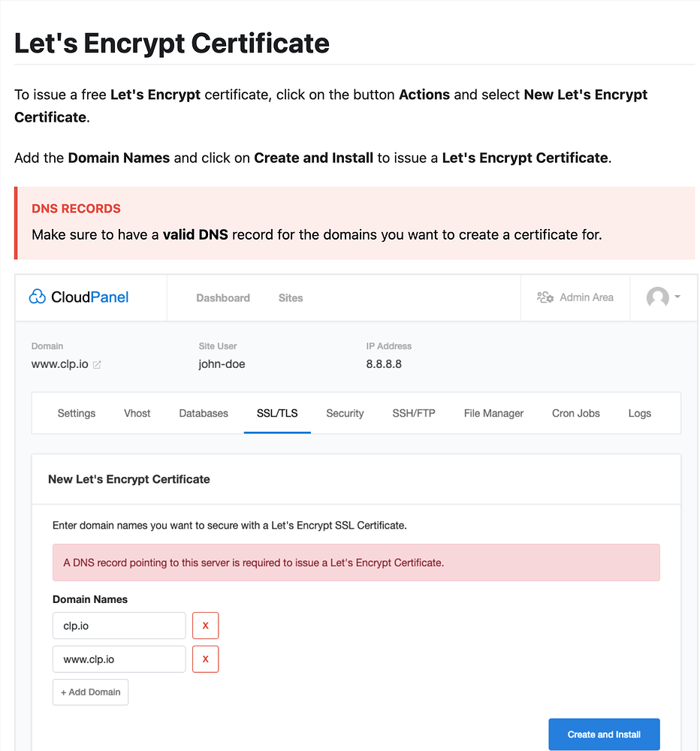Open the Logs tab
Image resolution: width=700 pixels, height=751 pixels.
tap(640, 413)
